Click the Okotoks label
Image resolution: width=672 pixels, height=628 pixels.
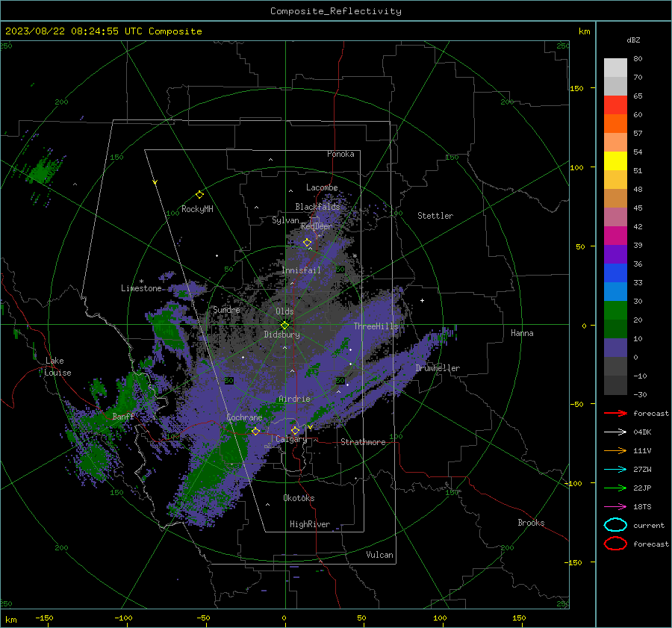[x=299, y=498]
